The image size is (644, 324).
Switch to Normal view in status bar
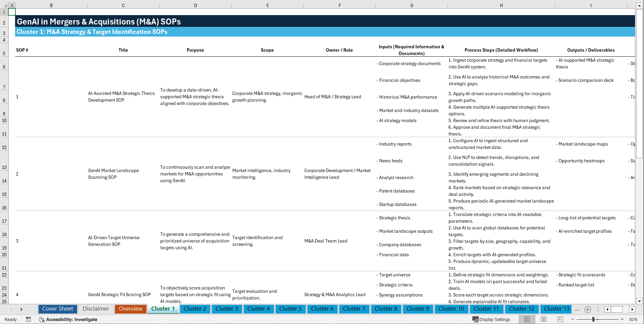[526, 319]
